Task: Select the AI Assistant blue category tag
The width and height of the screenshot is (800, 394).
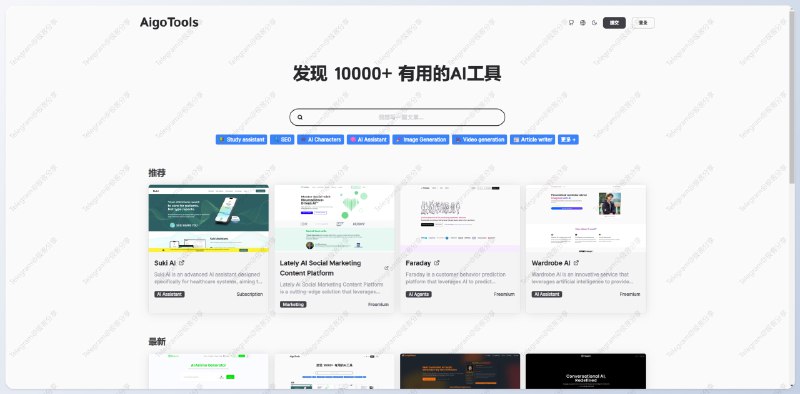Action: tap(368, 139)
